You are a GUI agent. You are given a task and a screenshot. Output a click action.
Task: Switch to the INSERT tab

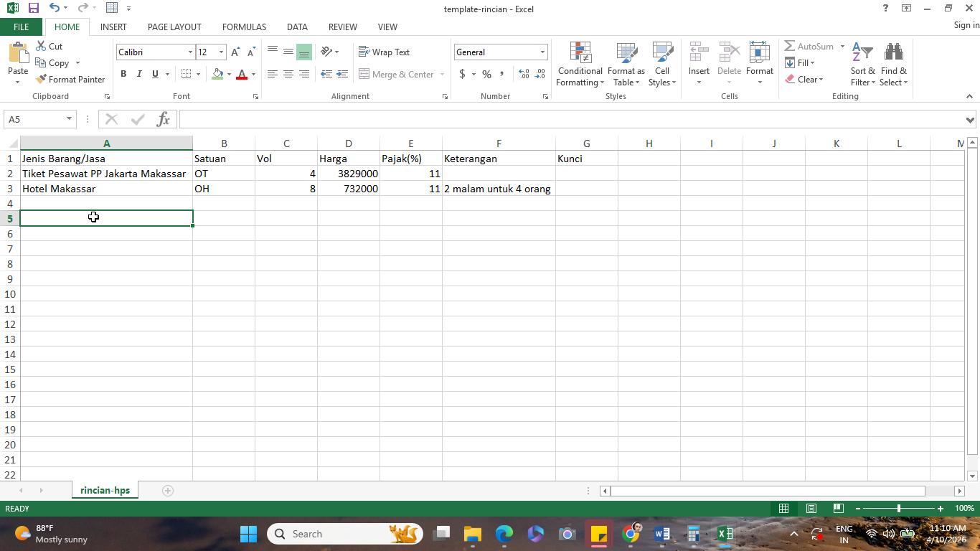coord(113,27)
